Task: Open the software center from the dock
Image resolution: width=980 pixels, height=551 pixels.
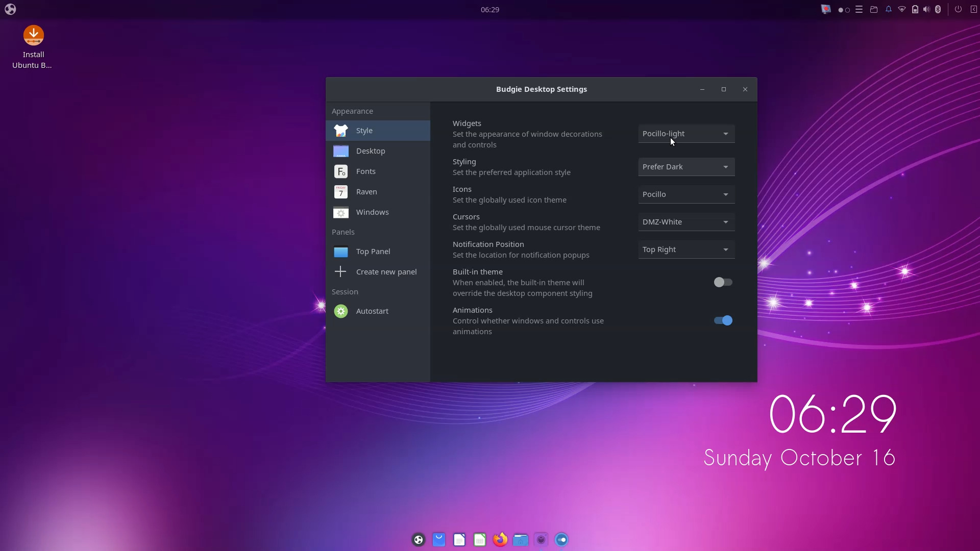Action: point(438,539)
